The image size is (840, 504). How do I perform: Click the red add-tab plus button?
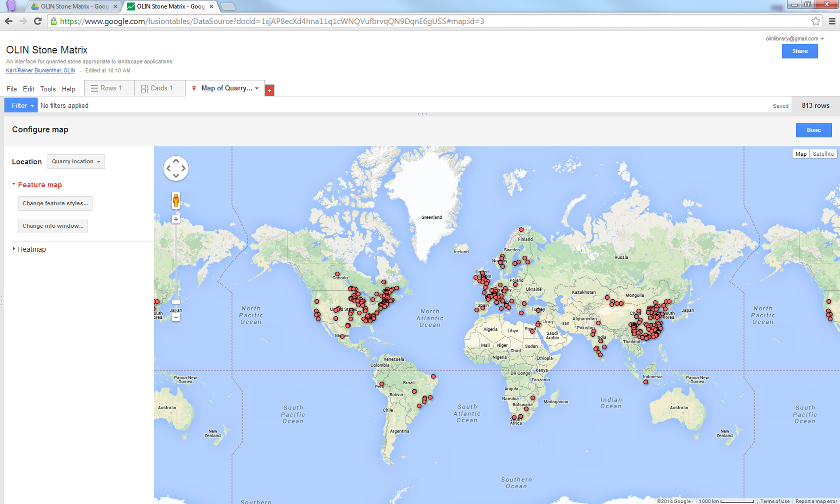269,90
